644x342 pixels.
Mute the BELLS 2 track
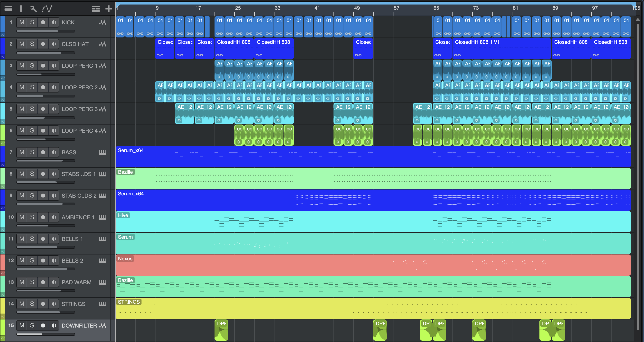point(22,260)
